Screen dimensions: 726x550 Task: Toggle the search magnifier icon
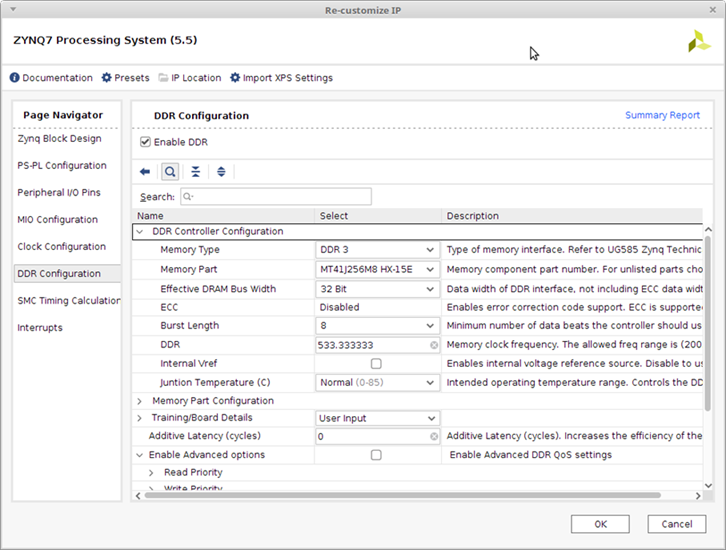click(170, 172)
